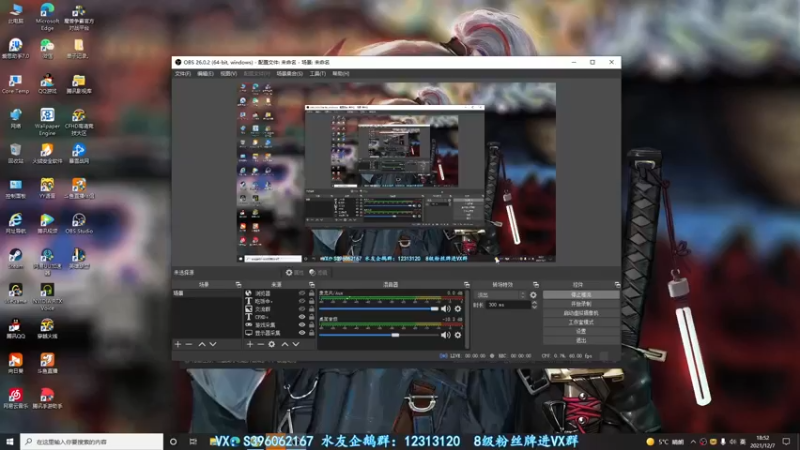Image resolution: width=800 pixels, height=450 pixels.
Task: Mute the 麦克风/Aux audio channel
Action: tap(445, 309)
